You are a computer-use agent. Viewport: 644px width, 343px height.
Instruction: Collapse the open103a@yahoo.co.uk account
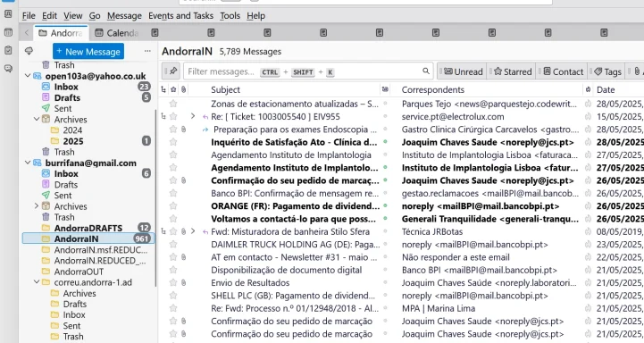point(28,76)
